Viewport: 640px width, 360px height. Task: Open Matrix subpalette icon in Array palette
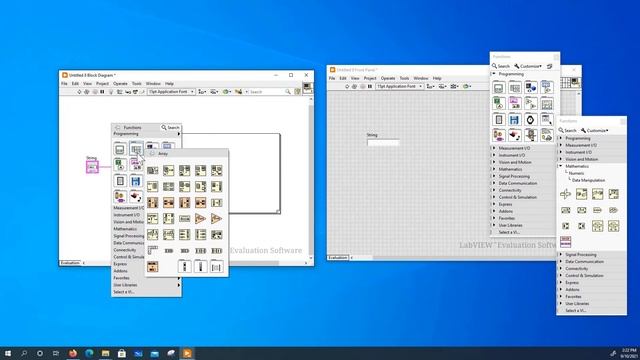(217, 267)
